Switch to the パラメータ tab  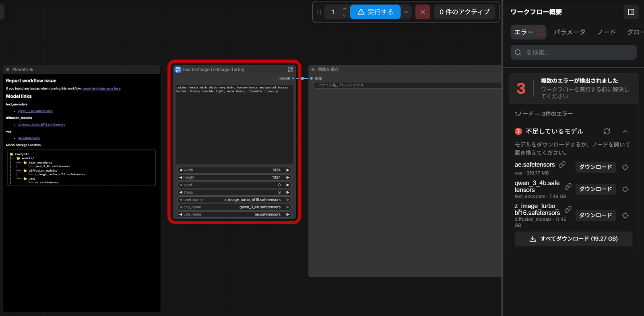click(x=570, y=32)
